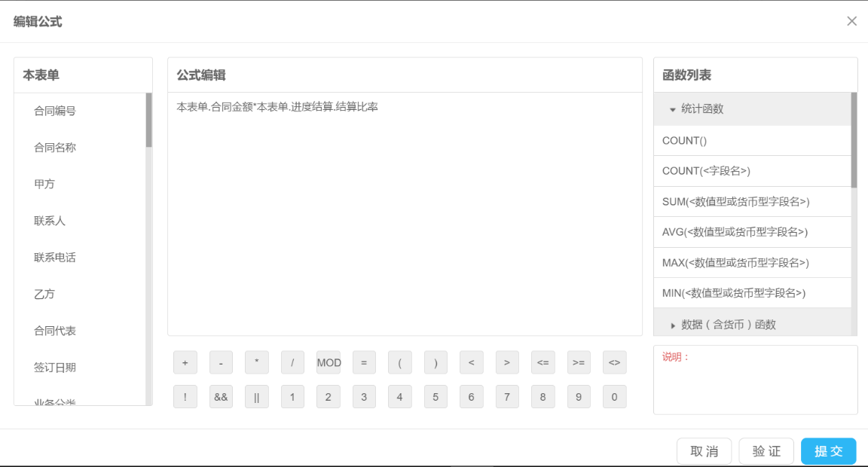Choose the 签订日期 field from 本表单
Image resolution: width=868 pixels, height=467 pixels.
coord(55,368)
